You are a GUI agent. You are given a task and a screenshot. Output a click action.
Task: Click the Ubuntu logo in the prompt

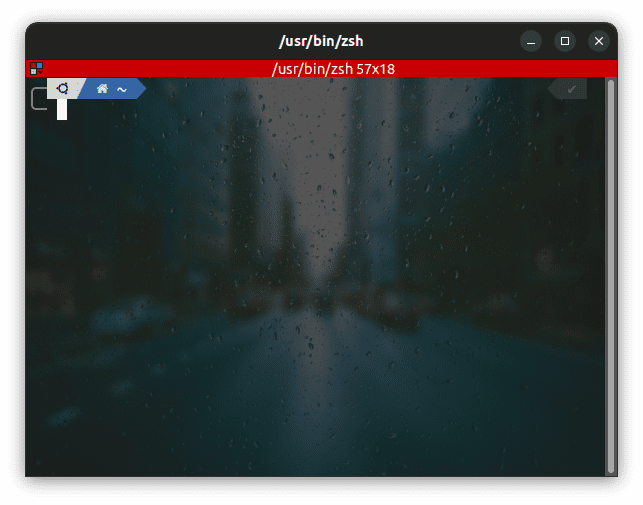(x=63, y=89)
